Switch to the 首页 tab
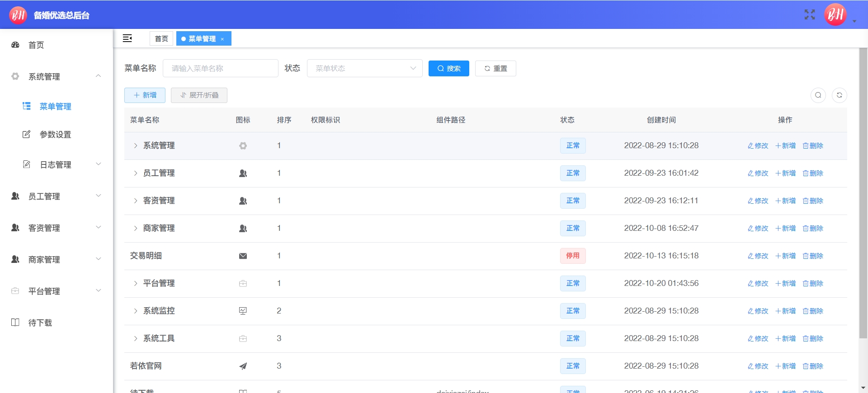 click(x=161, y=38)
